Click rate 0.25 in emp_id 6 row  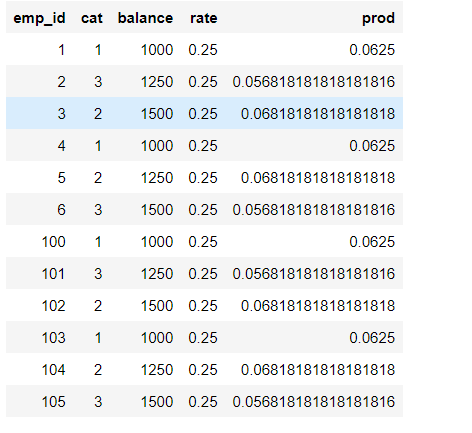[x=203, y=210]
